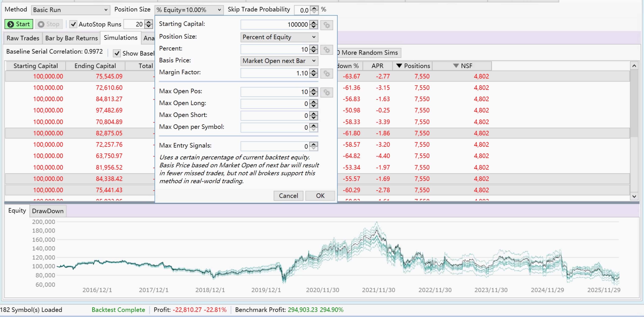Click gear icon beside Starting Capital

pos(326,25)
